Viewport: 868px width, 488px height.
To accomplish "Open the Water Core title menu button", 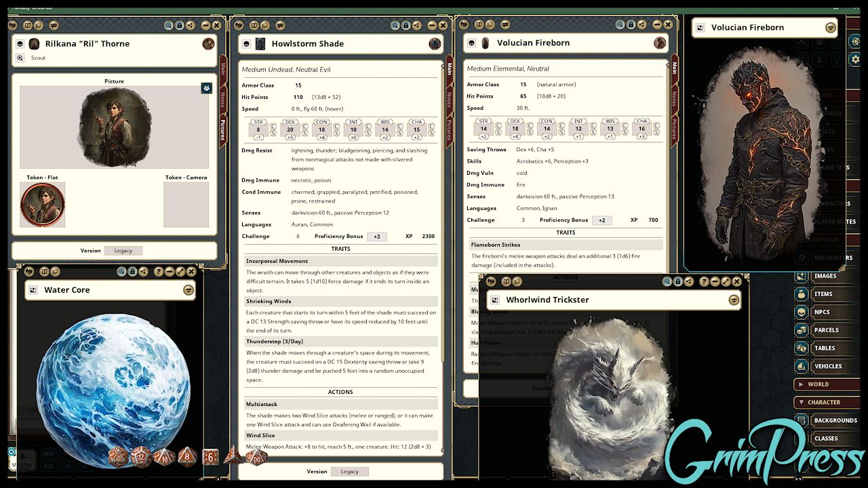I will point(189,290).
